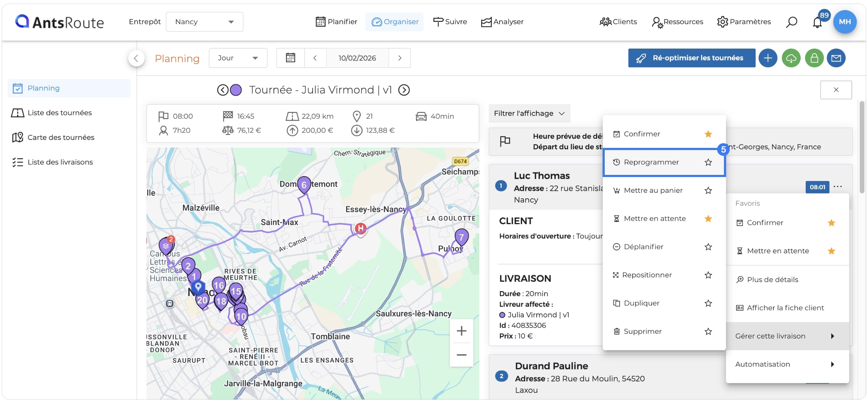
Task: Click the green padlock lock icon
Action: (x=814, y=58)
